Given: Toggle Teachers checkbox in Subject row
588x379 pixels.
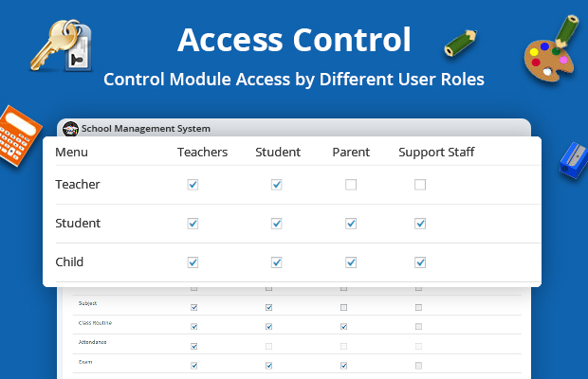Looking at the screenshot, I should (x=194, y=307).
